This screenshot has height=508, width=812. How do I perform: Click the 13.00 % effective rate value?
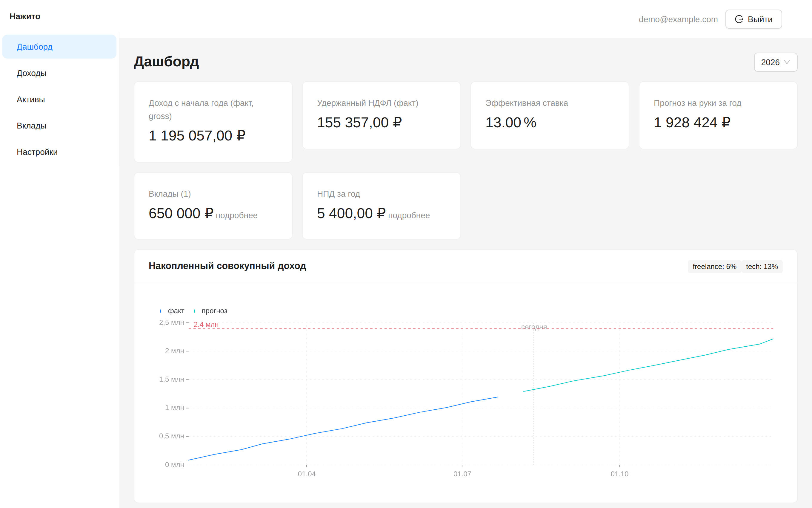[x=511, y=123]
